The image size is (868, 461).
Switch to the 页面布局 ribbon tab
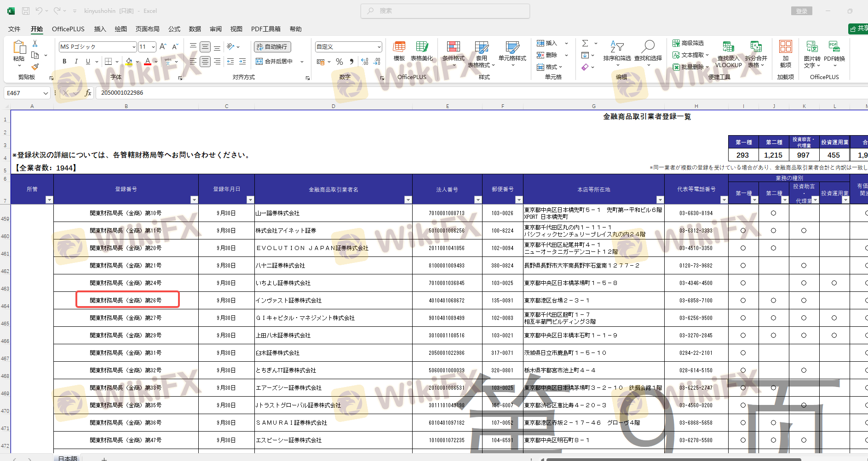[x=147, y=29]
